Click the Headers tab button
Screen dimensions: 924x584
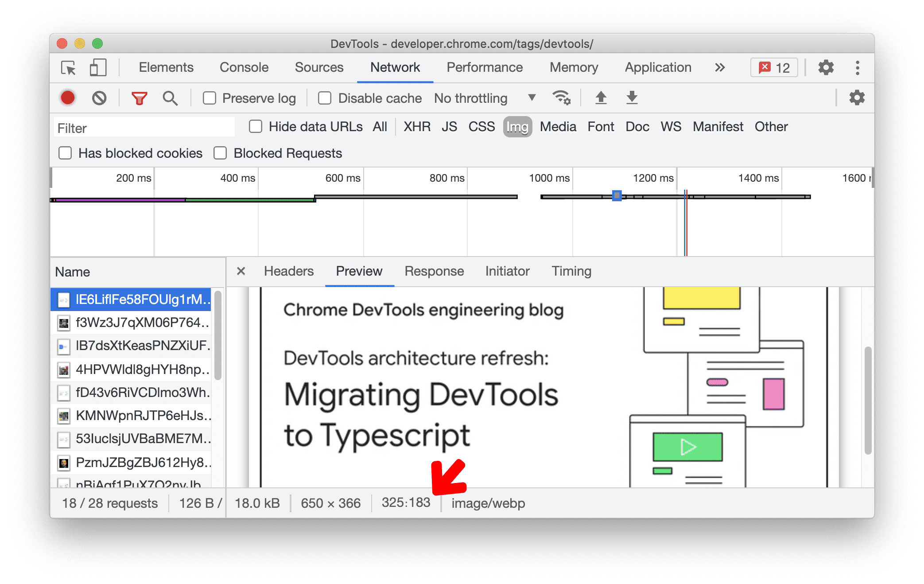(288, 272)
